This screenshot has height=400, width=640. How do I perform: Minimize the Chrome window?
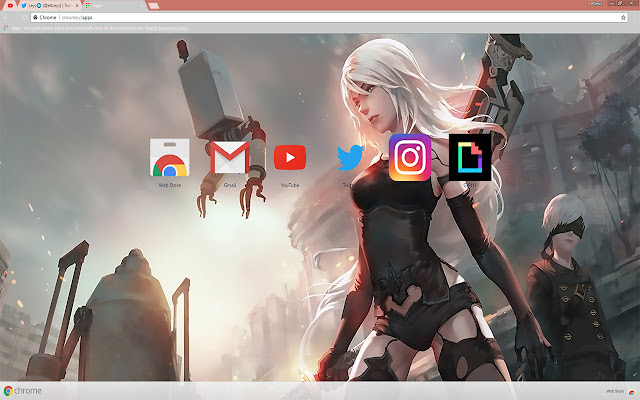(612, 3)
